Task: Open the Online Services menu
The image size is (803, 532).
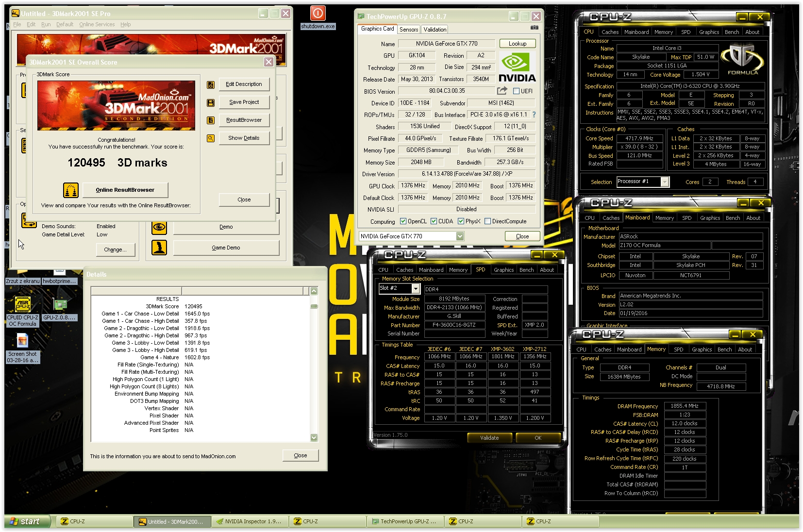Action: click(x=97, y=24)
